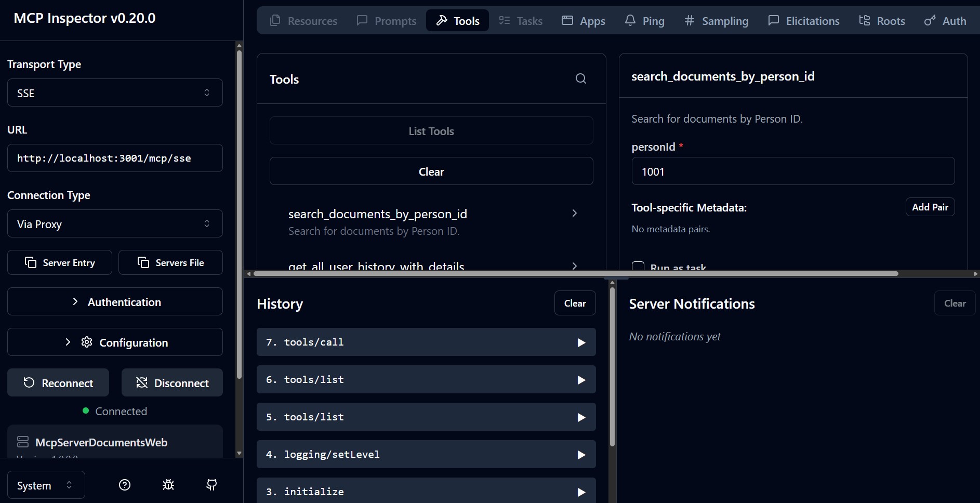Click Clear button in the Tools panel
The height and width of the screenshot is (503, 980).
coord(431,171)
